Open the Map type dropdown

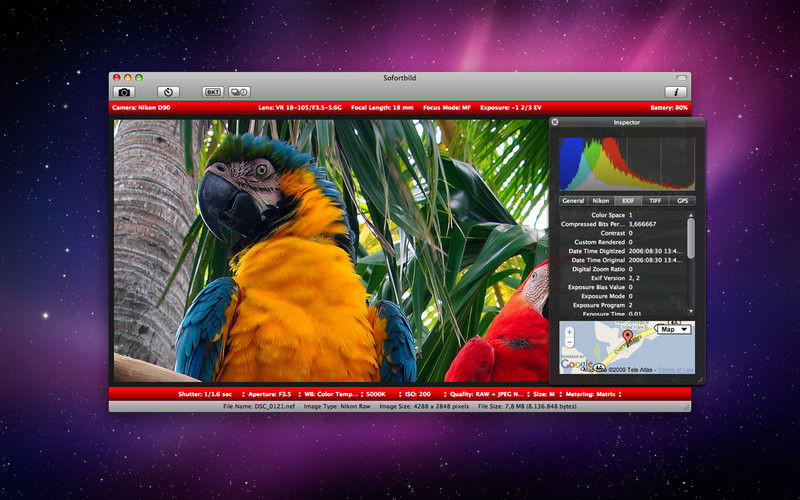pos(673,330)
